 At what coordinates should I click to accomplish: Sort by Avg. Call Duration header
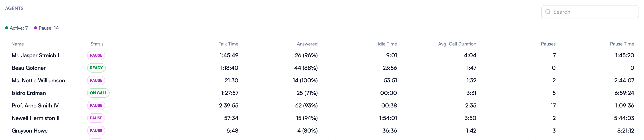457,44
